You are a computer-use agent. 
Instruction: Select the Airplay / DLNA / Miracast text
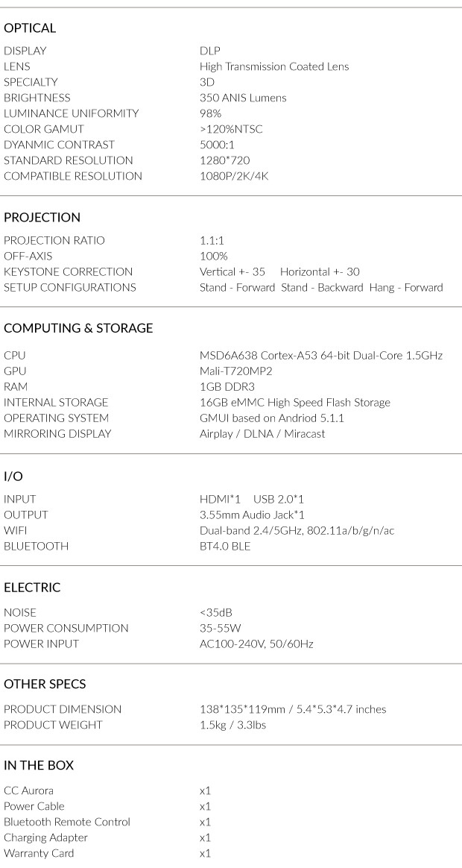pos(262,433)
